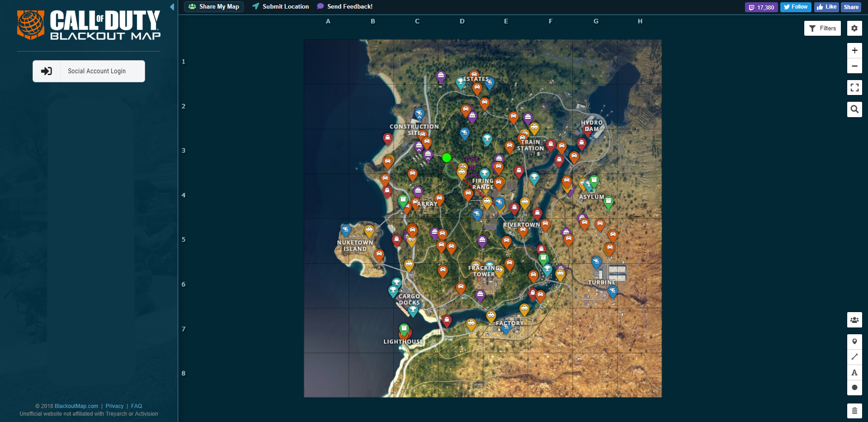Select the distance measuring tool
The width and height of the screenshot is (868, 422).
click(854, 357)
